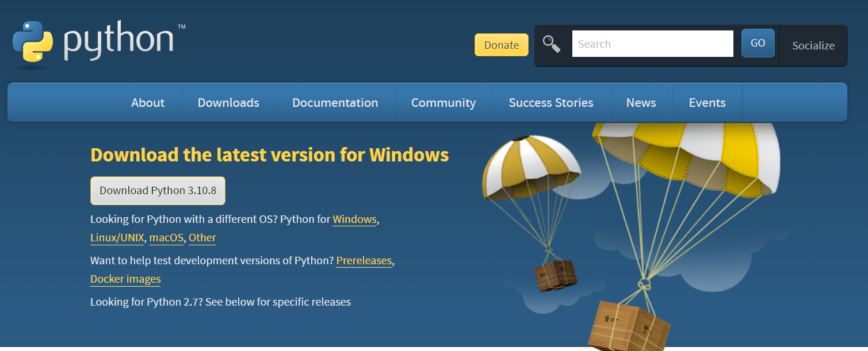Open the Docker images link

pyautogui.click(x=125, y=279)
